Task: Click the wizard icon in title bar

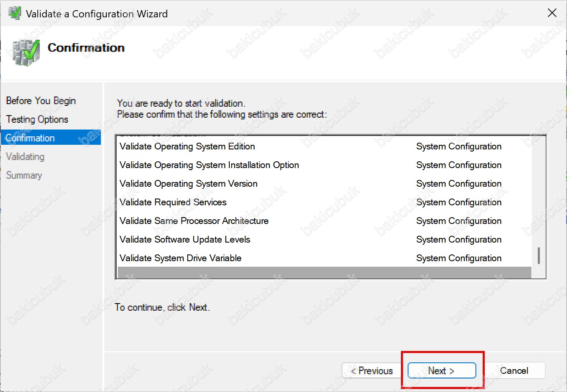Action: (x=15, y=13)
